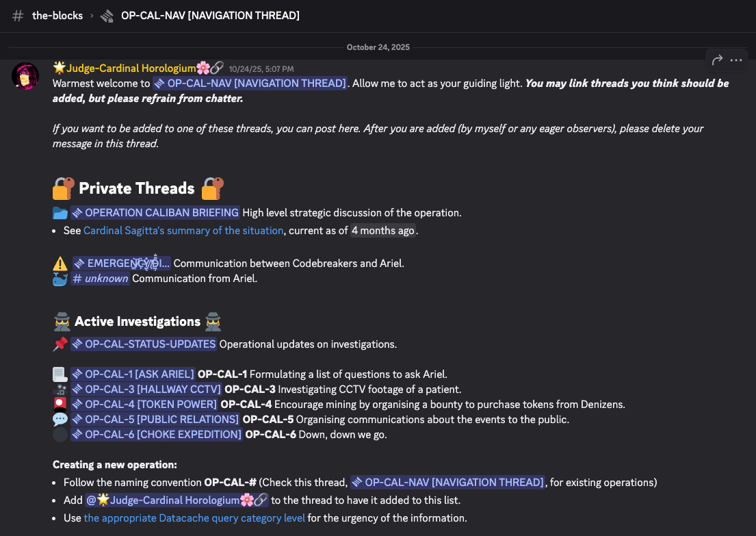Click the pushpin emoji before OP-CAL-STATUS-UPDATES
756x536 pixels.
click(60, 344)
